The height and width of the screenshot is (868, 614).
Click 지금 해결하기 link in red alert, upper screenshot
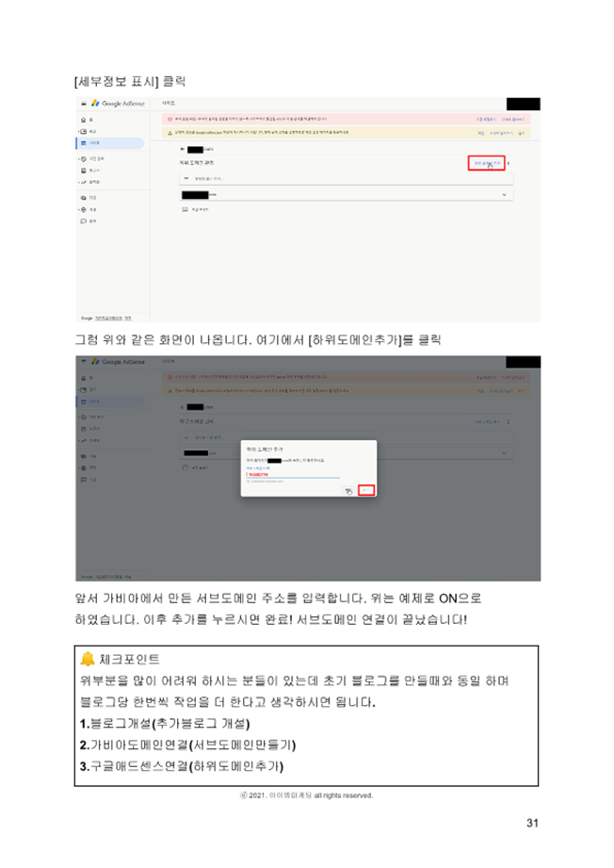pos(486,119)
